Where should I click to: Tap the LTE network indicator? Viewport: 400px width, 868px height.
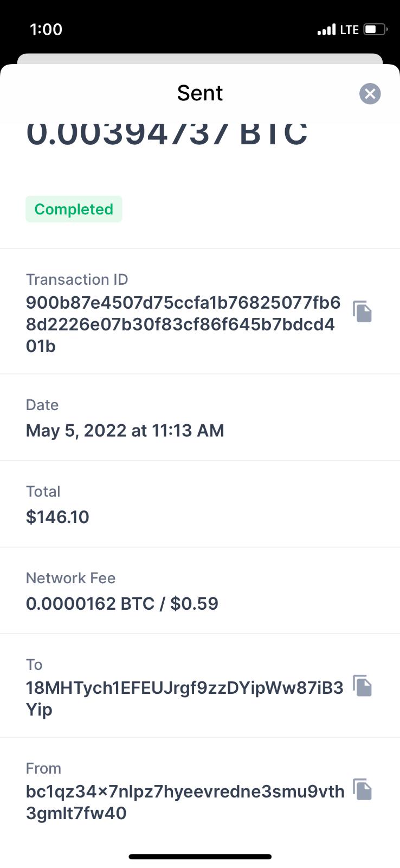350,29
